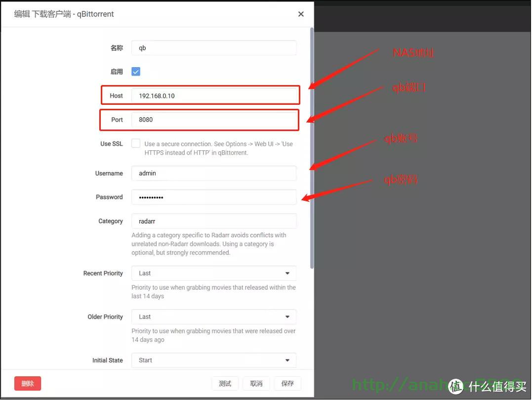Image resolution: width=532 pixels, height=400 pixels.
Task: Click into the Category field
Action: 214,221
